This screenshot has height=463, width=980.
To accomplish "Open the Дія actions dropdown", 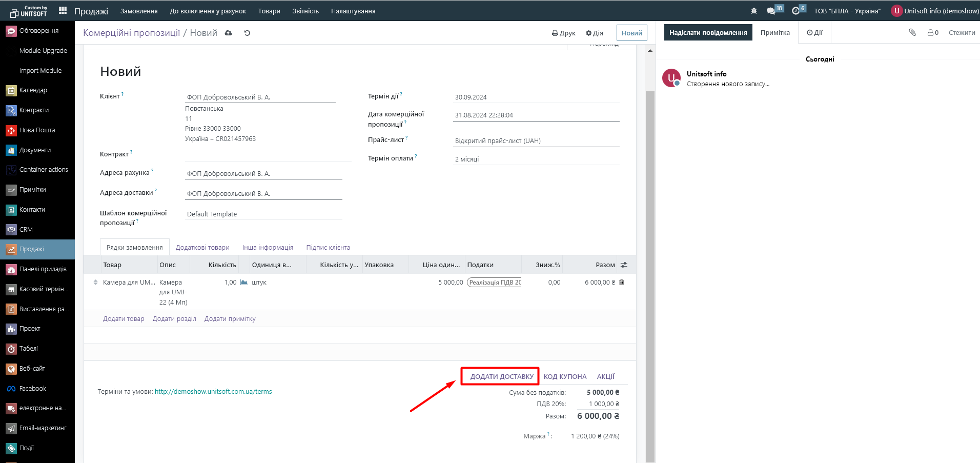I will 594,33.
